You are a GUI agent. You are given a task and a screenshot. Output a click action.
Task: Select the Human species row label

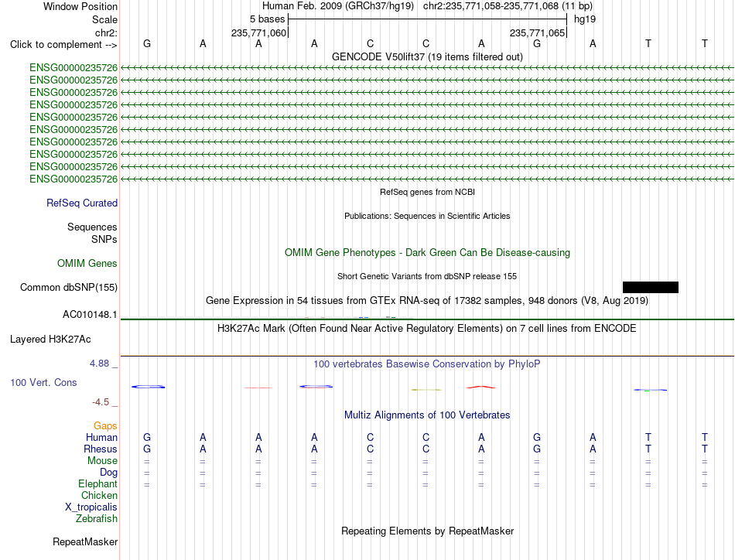tap(101, 437)
